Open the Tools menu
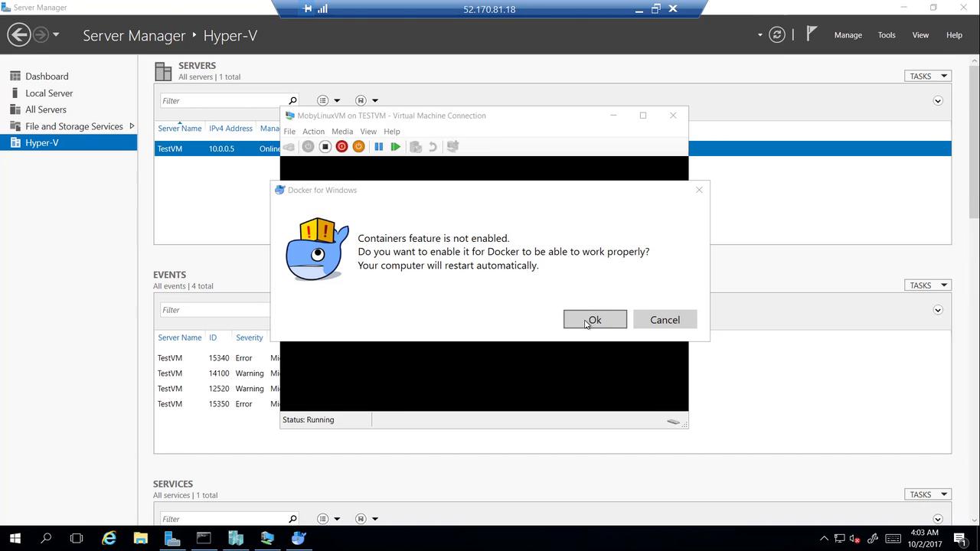 887,35
